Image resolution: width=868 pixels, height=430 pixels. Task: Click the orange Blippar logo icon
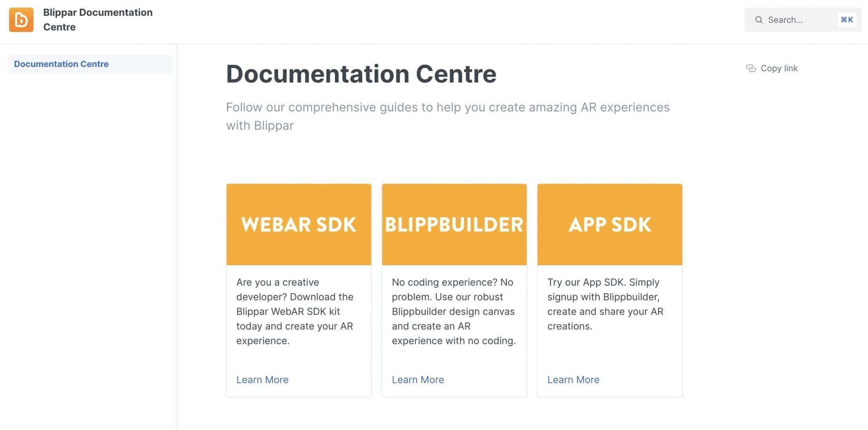click(x=21, y=20)
